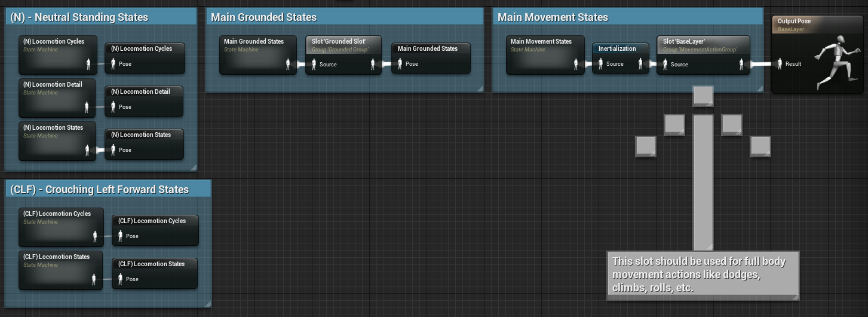This screenshot has height=317, width=868.
Task: Click the Source input pin on Inertialization node
Action: point(600,64)
